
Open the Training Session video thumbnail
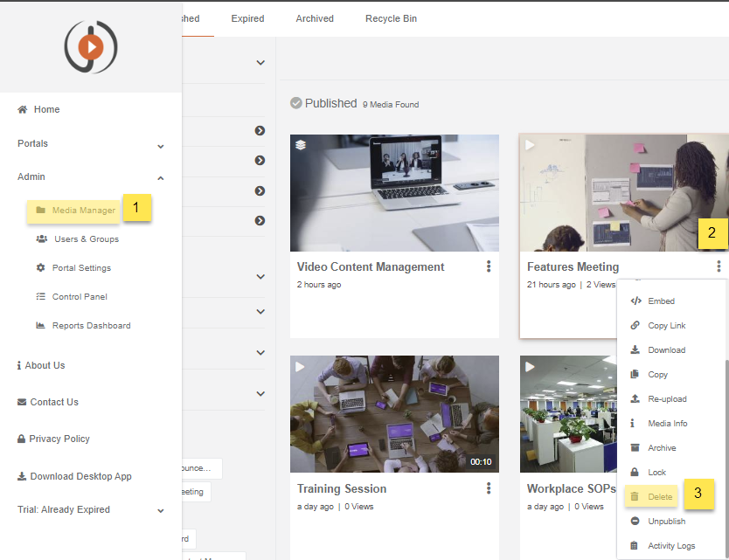394,413
